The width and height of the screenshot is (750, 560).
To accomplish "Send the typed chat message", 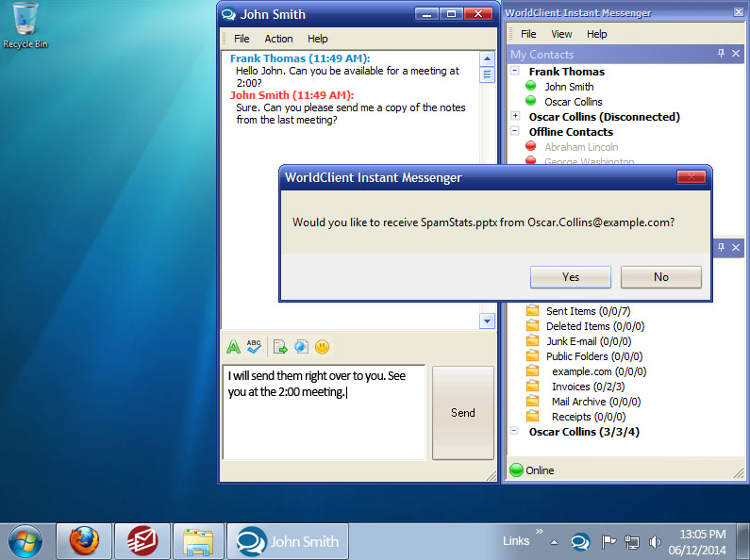I will coord(463,413).
